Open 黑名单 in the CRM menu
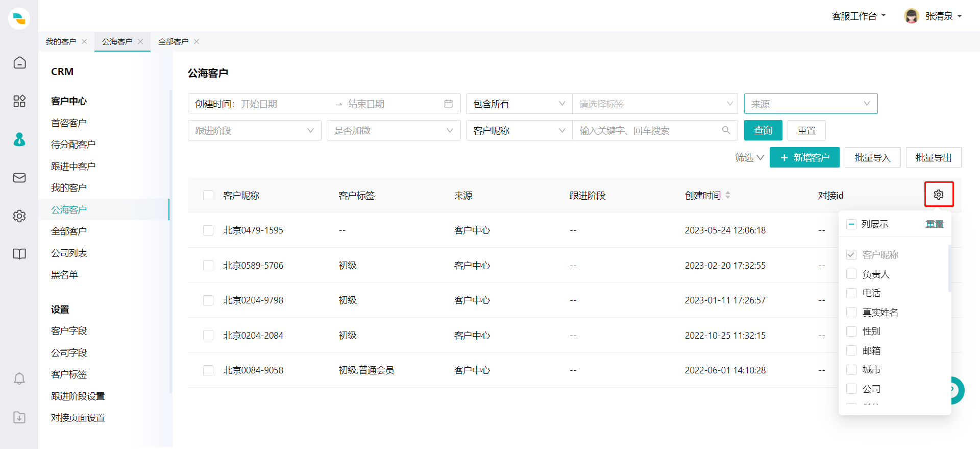980x449 pixels. click(64, 275)
